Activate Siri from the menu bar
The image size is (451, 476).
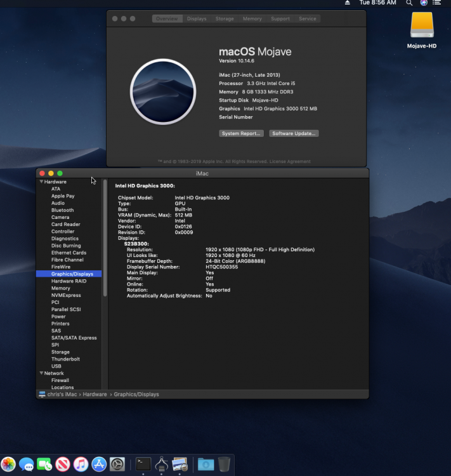pos(424,3)
